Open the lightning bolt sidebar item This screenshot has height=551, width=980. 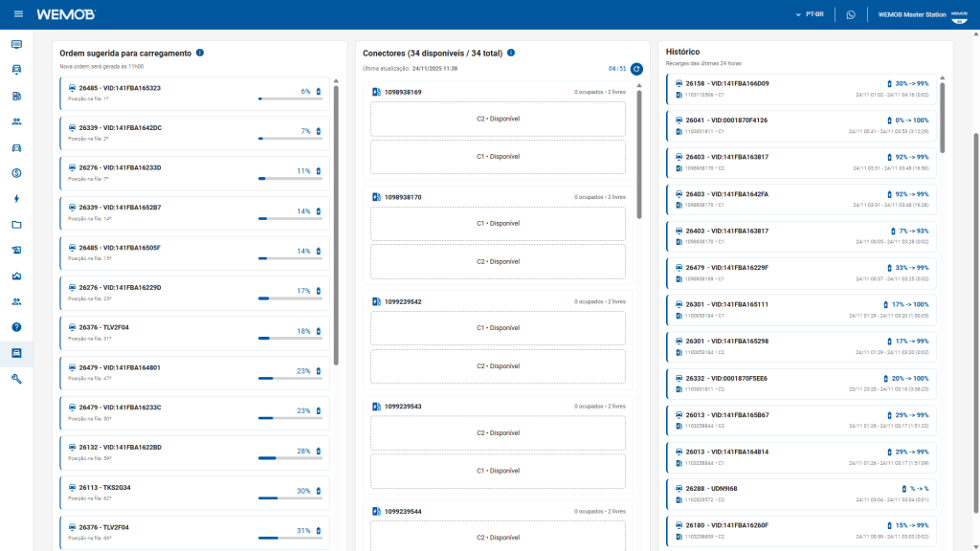(x=16, y=199)
